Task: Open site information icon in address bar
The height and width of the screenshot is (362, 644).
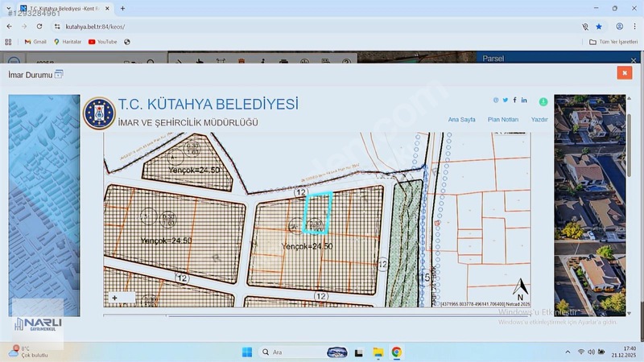Action: (57, 27)
